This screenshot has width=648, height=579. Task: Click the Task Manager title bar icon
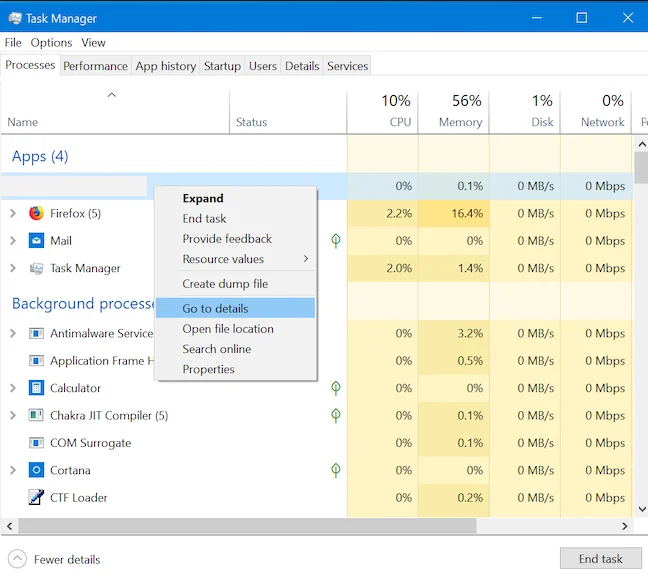[x=15, y=18]
